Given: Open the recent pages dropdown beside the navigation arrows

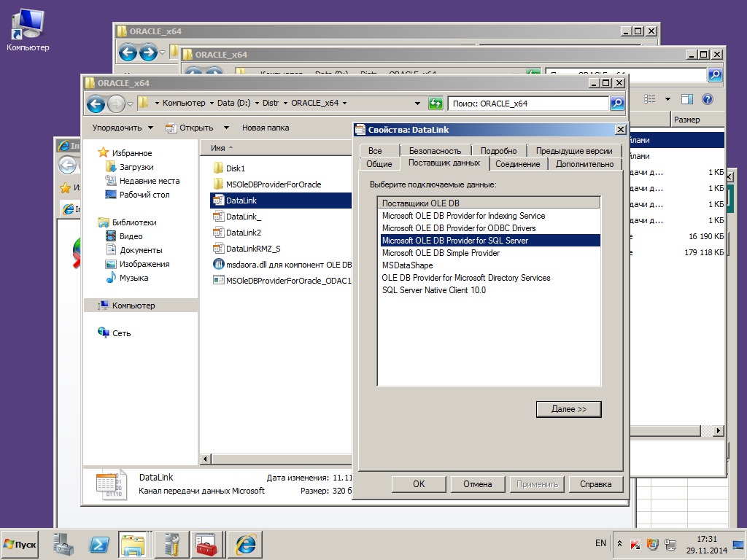Looking at the screenshot, I should [x=130, y=104].
